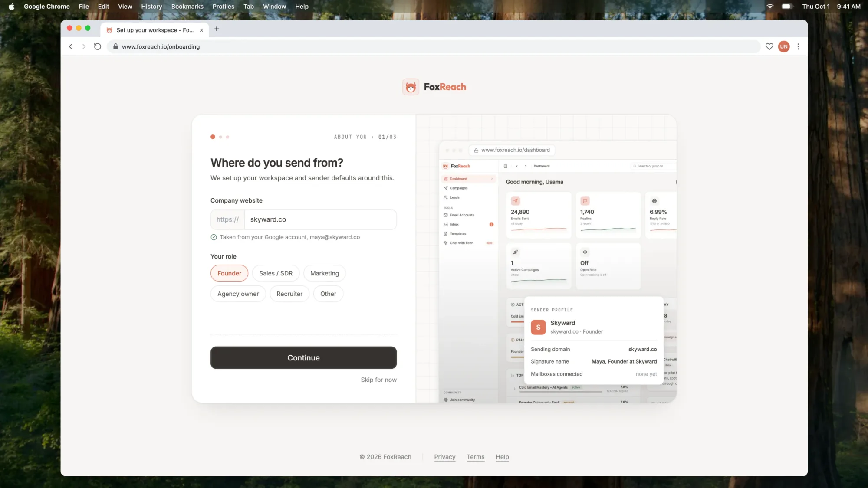
Task: Click the battery status icon
Action: [787, 7]
